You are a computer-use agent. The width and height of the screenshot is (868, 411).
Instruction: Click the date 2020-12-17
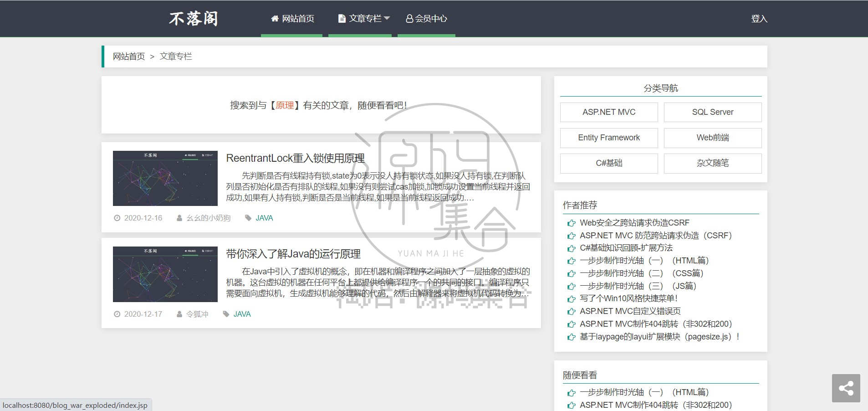pyautogui.click(x=143, y=314)
